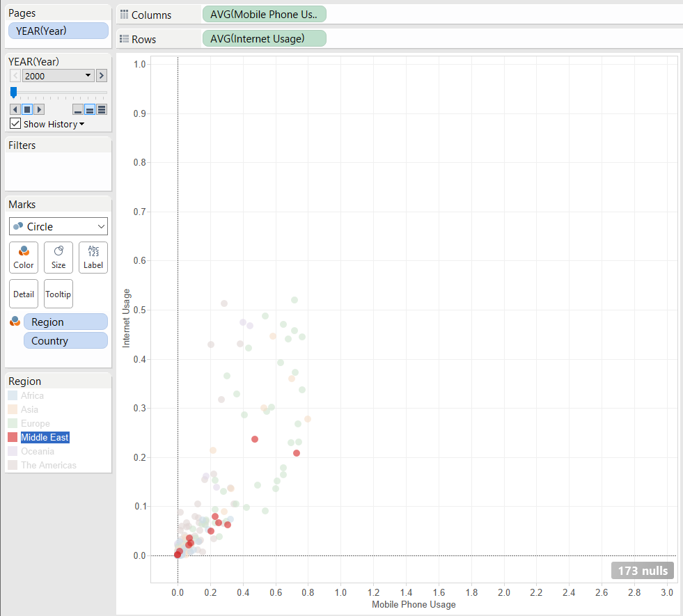
Task: Click the rightmost red Middle East mark
Action: 297,453
